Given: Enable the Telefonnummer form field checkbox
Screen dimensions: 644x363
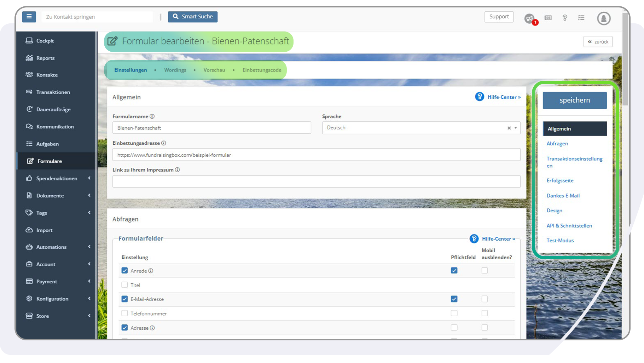Looking at the screenshot, I should (124, 313).
